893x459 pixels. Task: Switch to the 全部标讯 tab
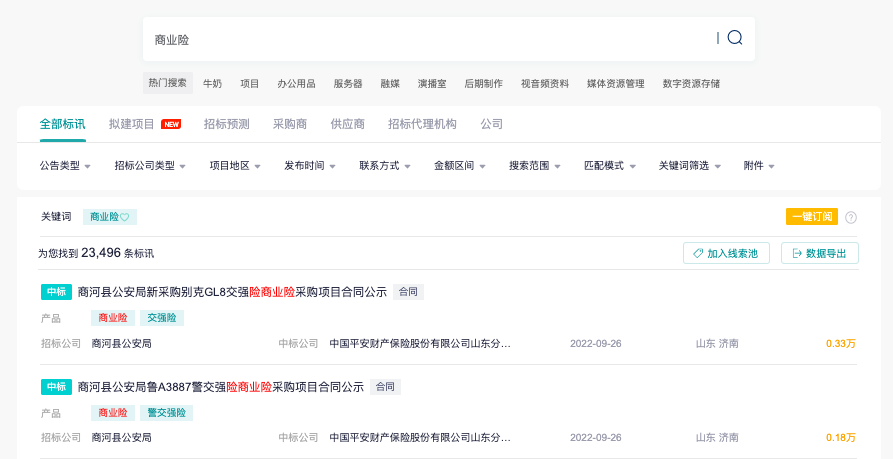coord(63,124)
